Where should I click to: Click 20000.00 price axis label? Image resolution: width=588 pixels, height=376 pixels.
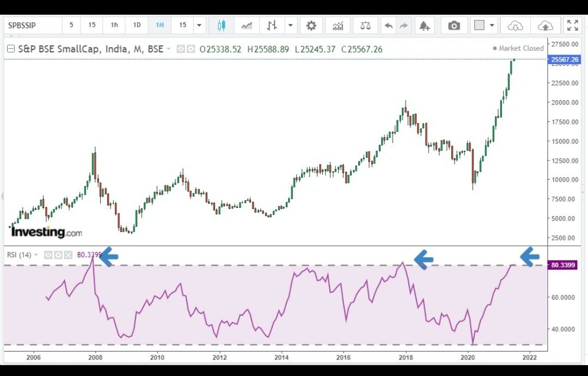tap(565, 102)
